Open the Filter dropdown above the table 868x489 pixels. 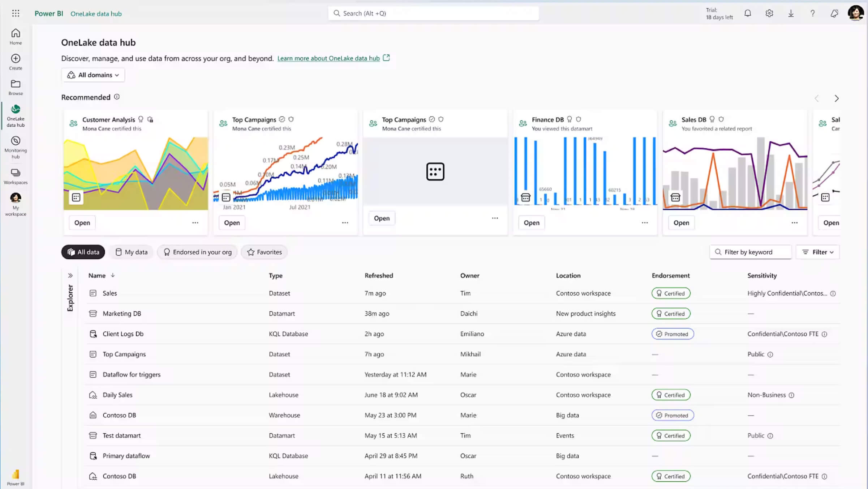pos(817,252)
